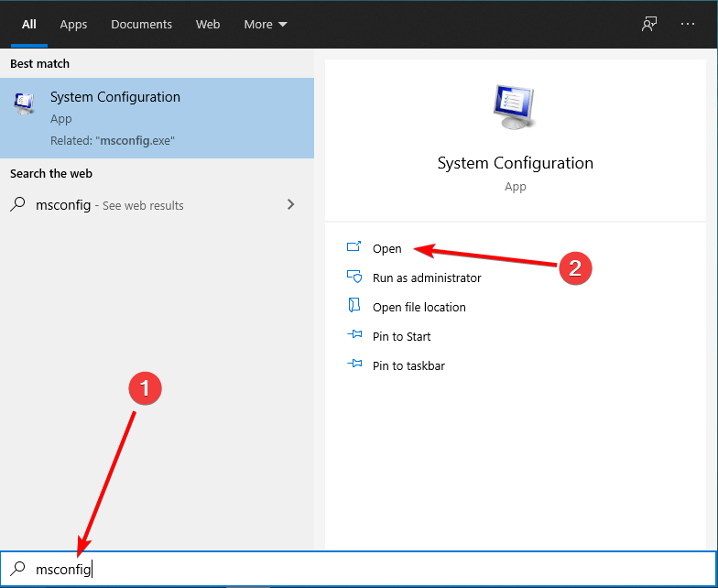Select Pin to taskbar

click(x=408, y=365)
